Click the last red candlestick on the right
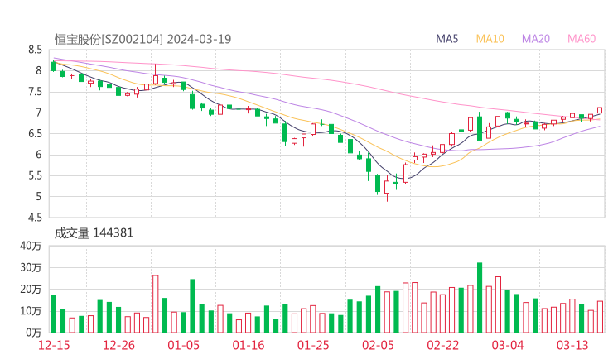Viewport: 613px width, 364px height. (x=600, y=110)
